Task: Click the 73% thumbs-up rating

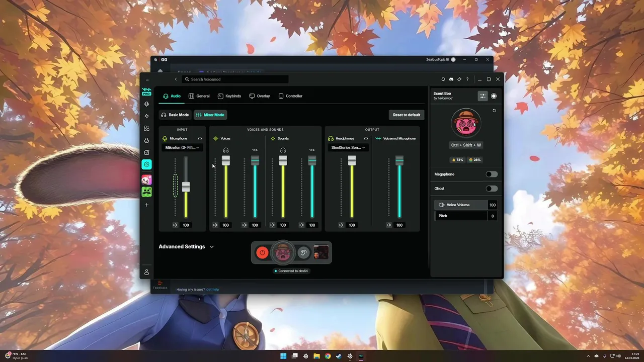Action: [458, 160]
